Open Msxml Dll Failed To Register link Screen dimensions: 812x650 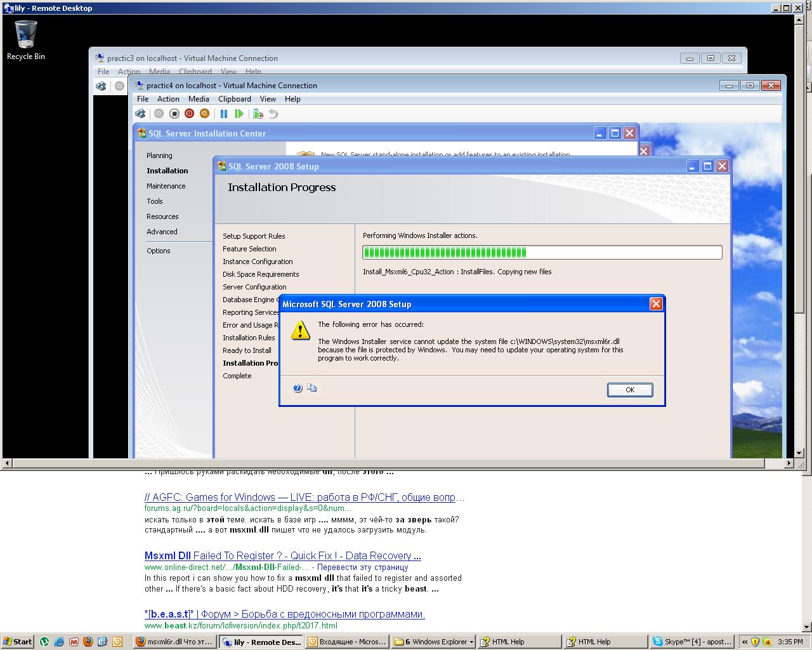(283, 555)
